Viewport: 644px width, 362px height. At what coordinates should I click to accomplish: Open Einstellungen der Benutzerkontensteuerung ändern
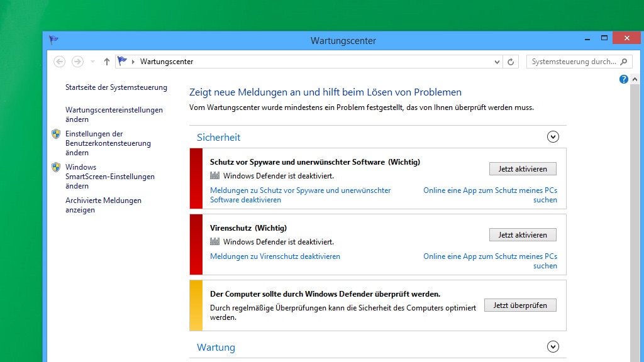tap(108, 143)
